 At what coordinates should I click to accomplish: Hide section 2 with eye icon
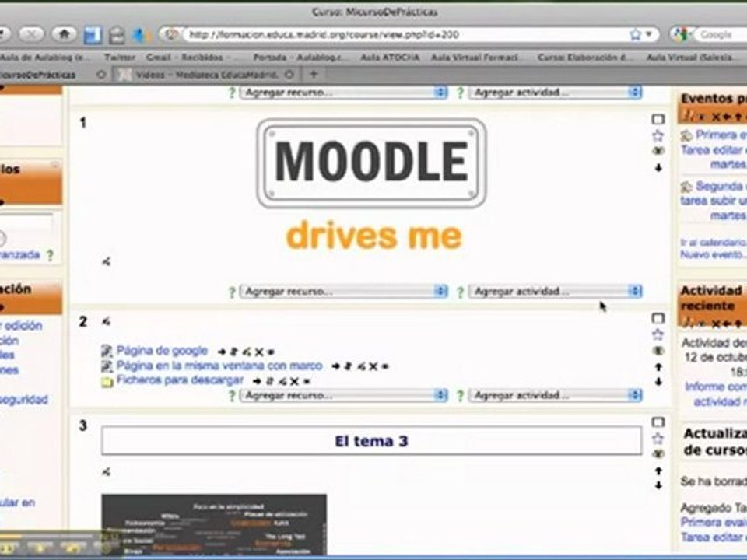click(x=658, y=351)
